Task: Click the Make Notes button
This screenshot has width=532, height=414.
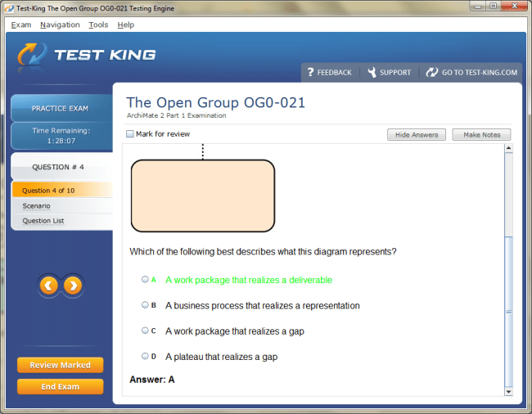Action: point(481,135)
